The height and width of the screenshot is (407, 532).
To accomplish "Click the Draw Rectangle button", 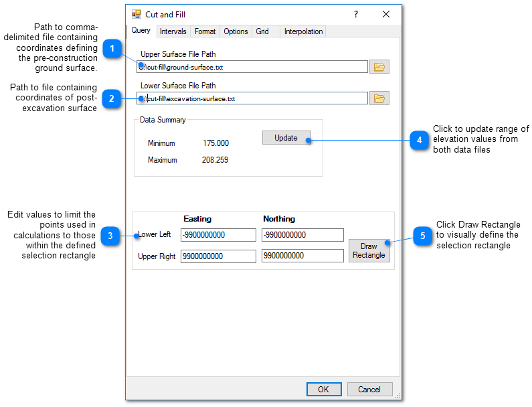I will tap(369, 251).
